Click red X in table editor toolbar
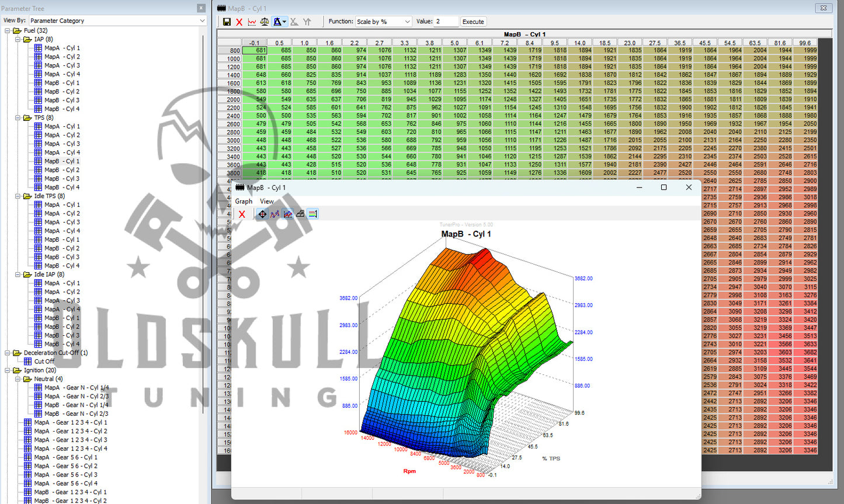This screenshot has height=504, width=844. (239, 22)
